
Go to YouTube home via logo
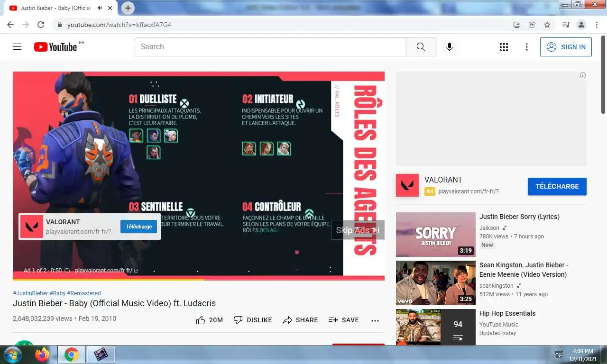[x=55, y=47]
